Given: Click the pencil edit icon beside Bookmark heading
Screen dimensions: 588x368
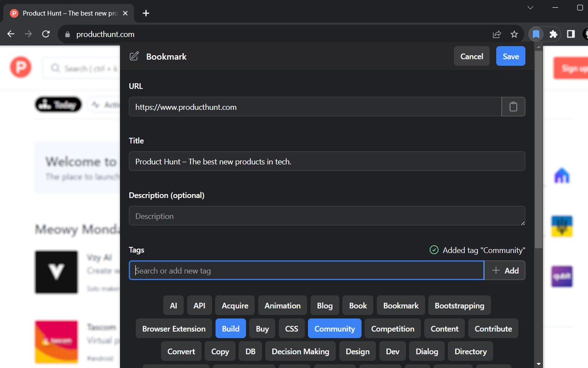Looking at the screenshot, I should (x=134, y=56).
